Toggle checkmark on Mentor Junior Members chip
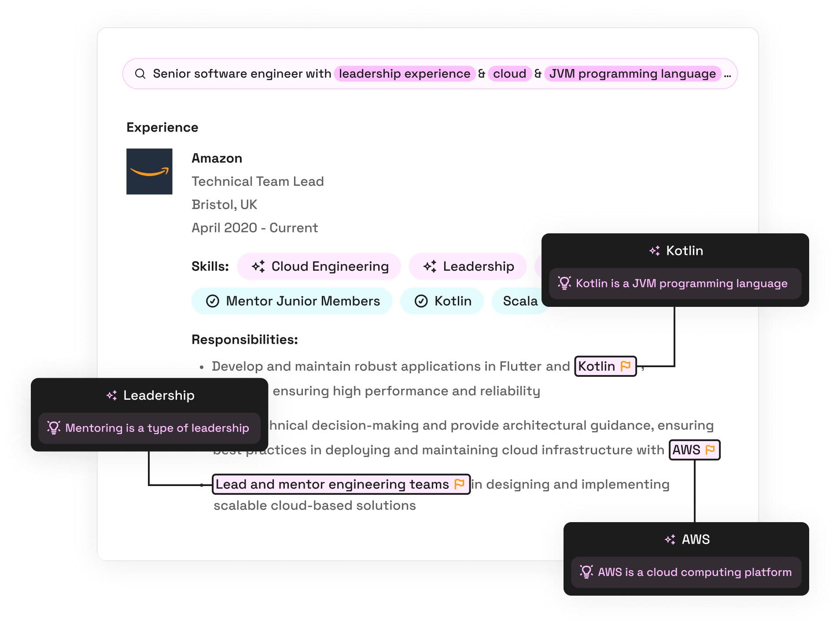 pos(213,301)
